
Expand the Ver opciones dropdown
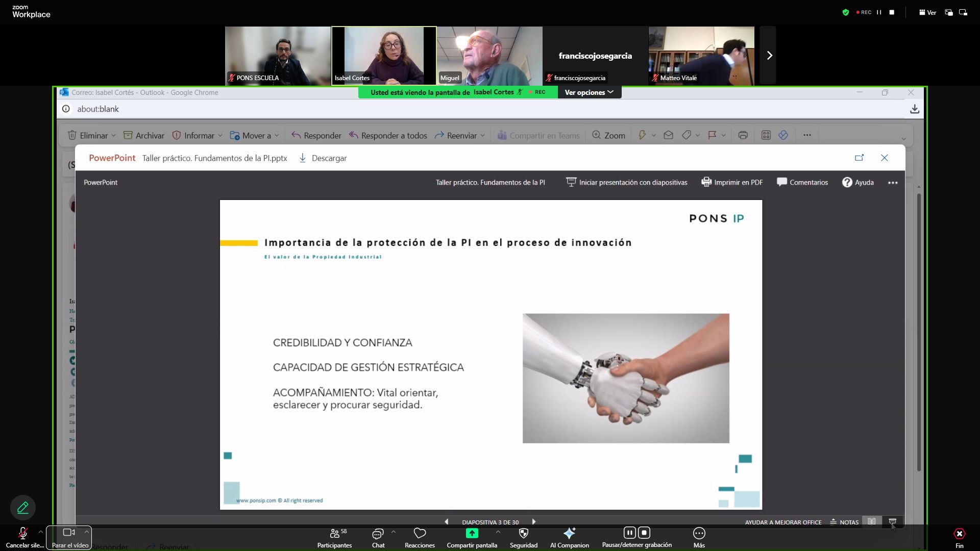tap(589, 92)
